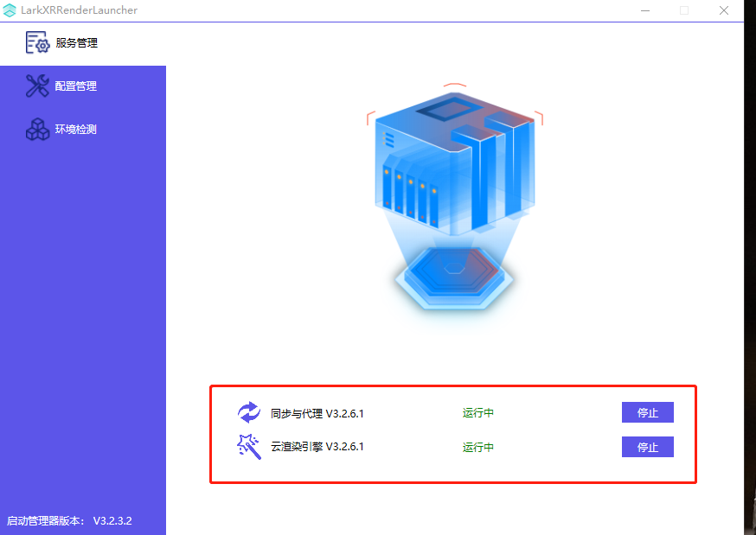
Task: Click the 同步与代理 sync arrows icon
Action: pyautogui.click(x=249, y=412)
